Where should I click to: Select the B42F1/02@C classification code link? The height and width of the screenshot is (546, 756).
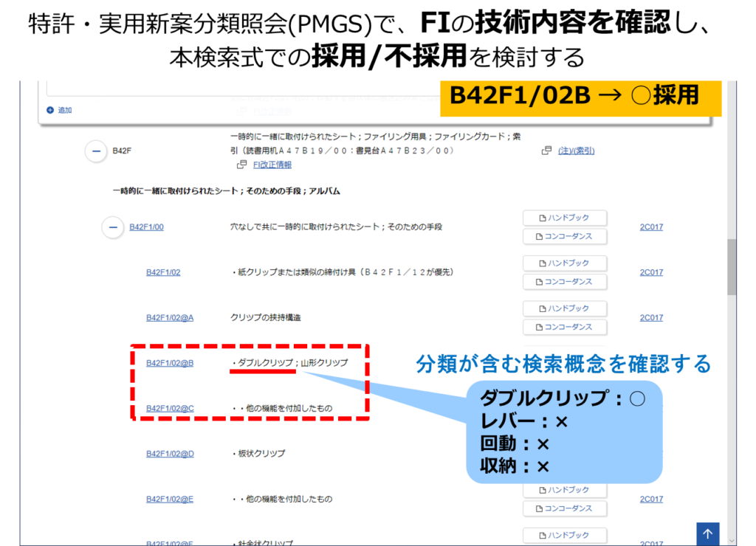(x=170, y=408)
